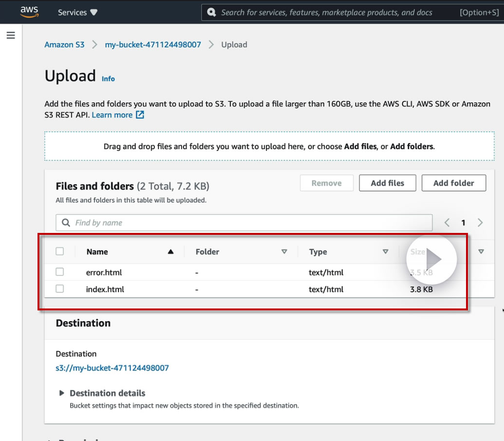
Task: Sort files by Name column arrow
Action: pyautogui.click(x=170, y=252)
